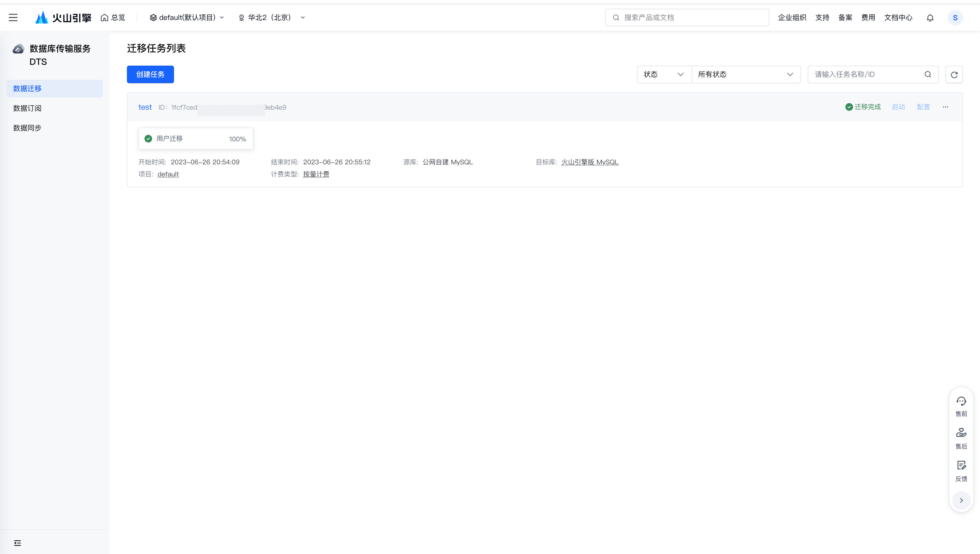Click the 创建任务 button
Screen dimensions: 980x554
[150, 74]
